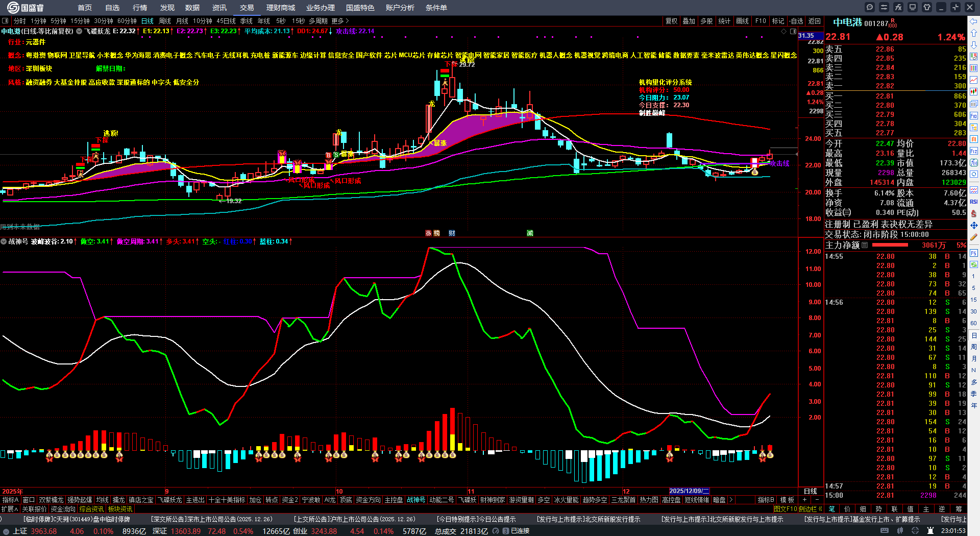980x536 pixels.
Task: Click the 返回 back button
Action: [x=815, y=21]
